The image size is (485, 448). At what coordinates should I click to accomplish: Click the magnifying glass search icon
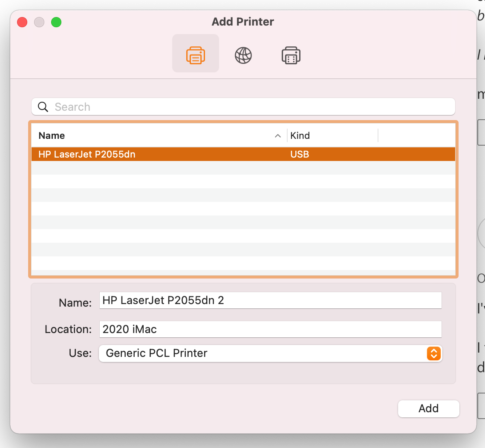43,107
